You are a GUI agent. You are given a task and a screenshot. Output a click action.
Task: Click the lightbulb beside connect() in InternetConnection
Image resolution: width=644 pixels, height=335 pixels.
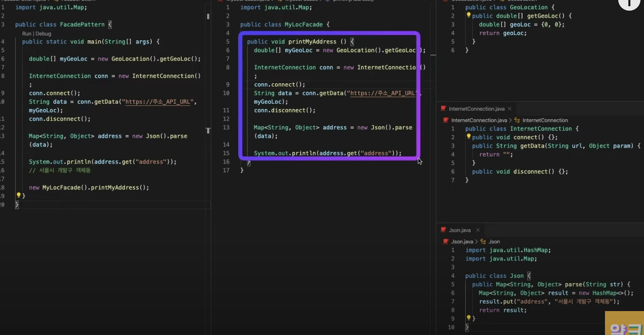[x=468, y=137]
